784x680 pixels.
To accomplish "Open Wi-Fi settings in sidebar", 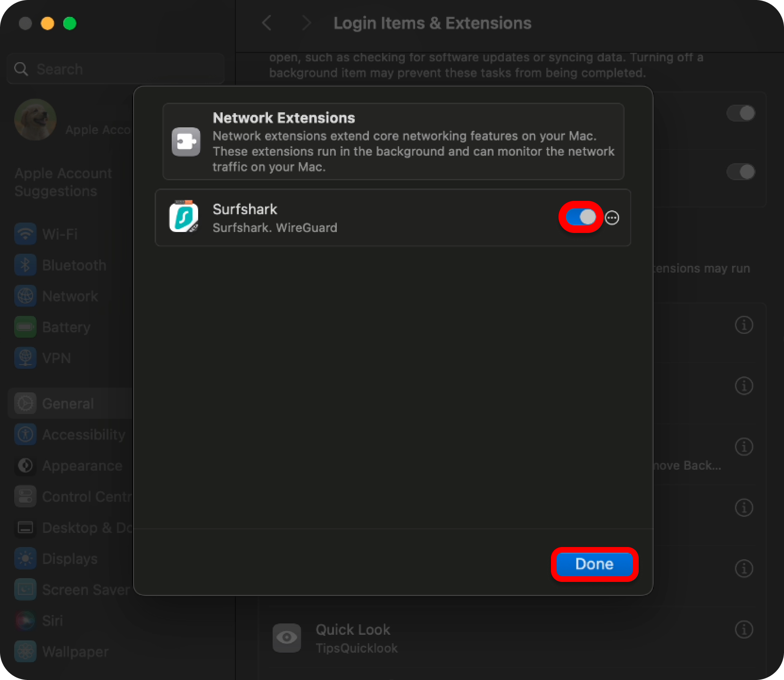I will click(x=59, y=234).
